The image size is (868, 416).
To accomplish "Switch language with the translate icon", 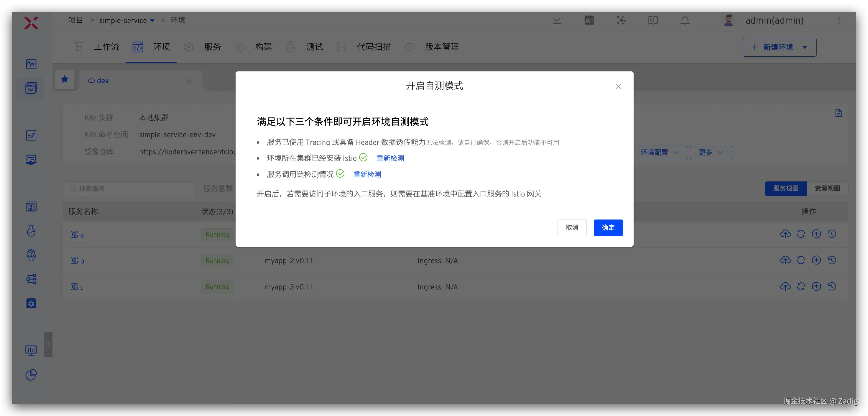I will pos(589,20).
